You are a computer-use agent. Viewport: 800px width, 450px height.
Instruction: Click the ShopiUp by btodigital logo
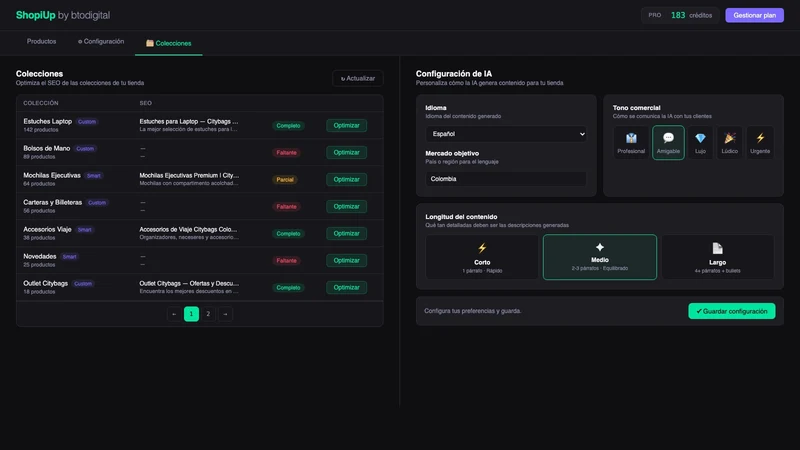click(63, 15)
